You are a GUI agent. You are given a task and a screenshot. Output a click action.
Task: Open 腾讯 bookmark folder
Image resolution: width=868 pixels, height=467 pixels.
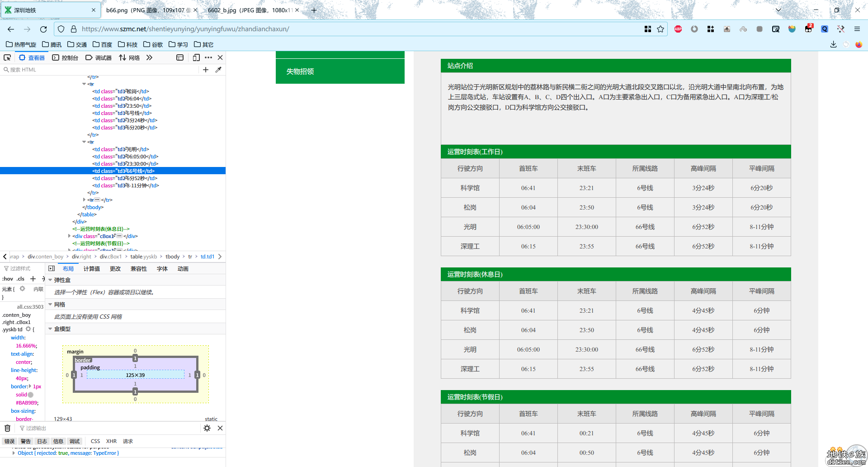point(52,44)
